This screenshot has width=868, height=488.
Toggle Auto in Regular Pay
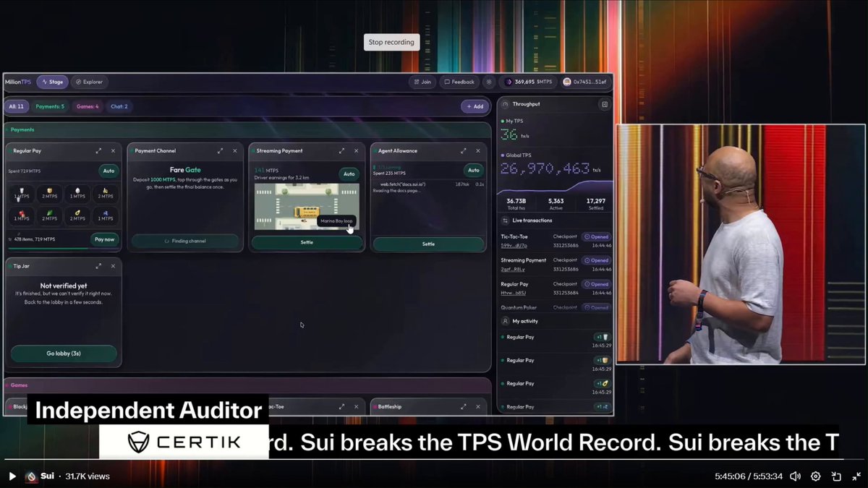coord(109,171)
